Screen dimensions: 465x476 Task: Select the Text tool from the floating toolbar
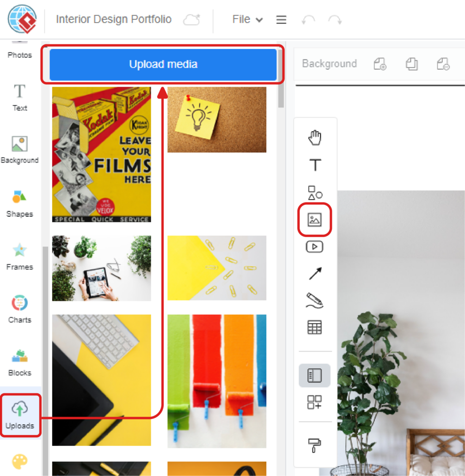click(315, 165)
